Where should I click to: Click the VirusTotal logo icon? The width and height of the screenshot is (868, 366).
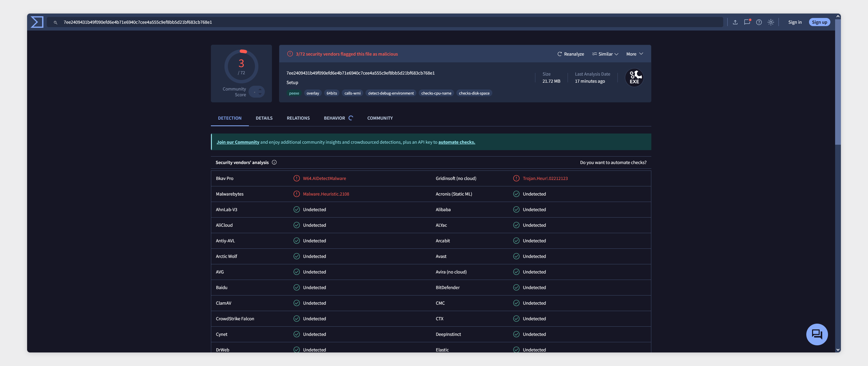click(x=37, y=22)
